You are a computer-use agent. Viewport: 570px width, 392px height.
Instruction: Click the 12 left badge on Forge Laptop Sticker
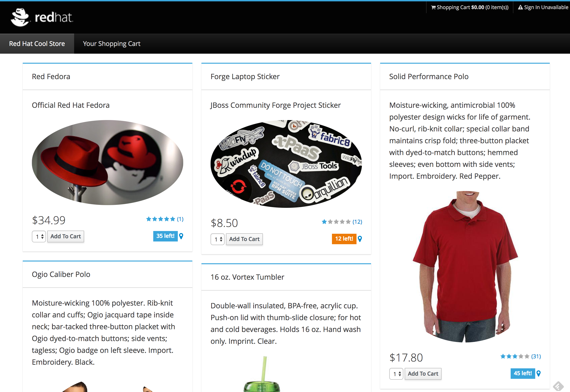tap(344, 239)
